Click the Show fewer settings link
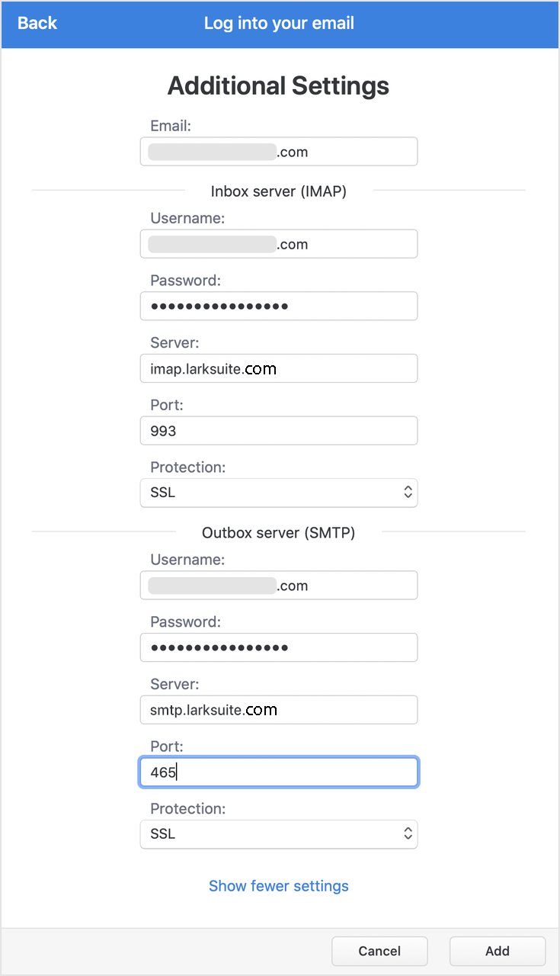This screenshot has width=560, height=976. coord(279,886)
